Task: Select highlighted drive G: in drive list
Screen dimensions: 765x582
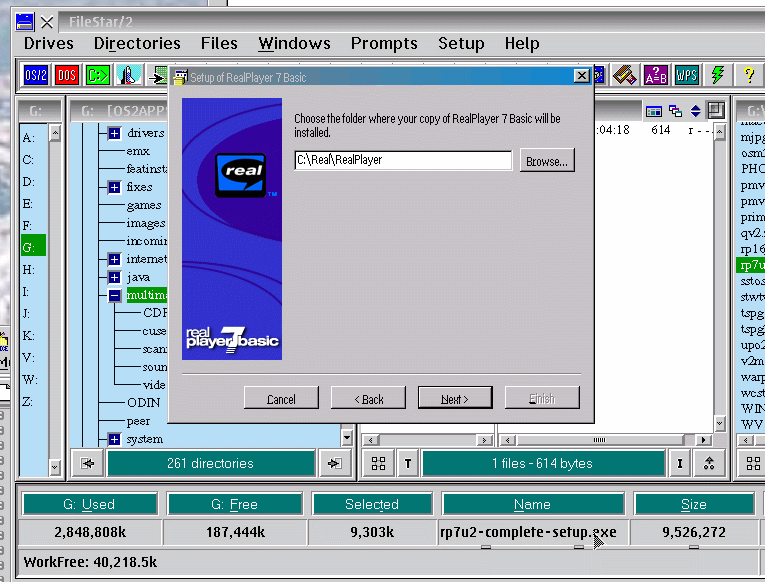Action: coord(34,247)
